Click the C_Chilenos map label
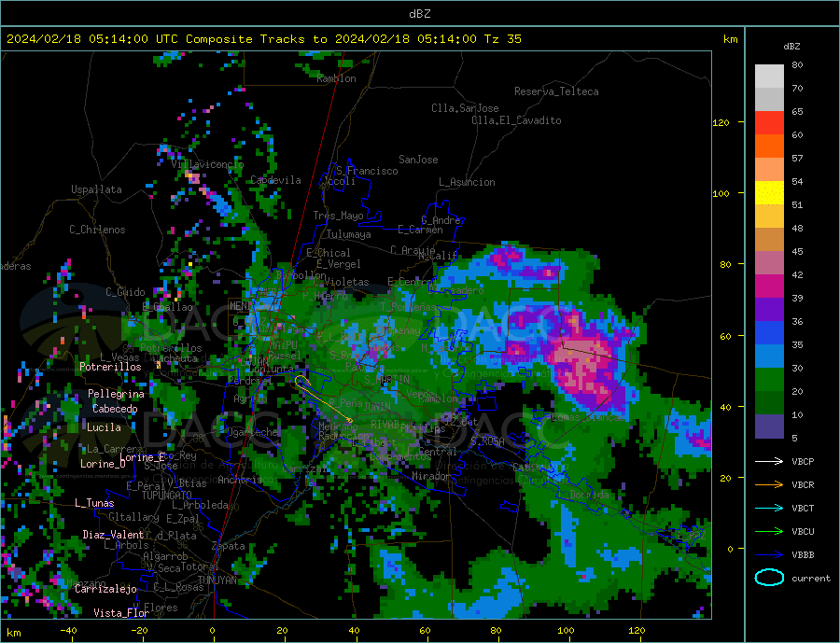 97,230
